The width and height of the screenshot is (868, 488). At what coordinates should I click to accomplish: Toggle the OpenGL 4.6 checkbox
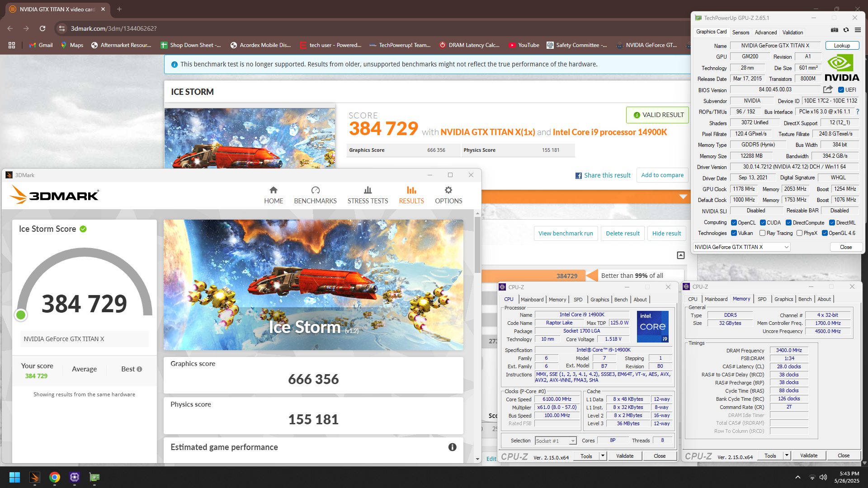pos(825,233)
